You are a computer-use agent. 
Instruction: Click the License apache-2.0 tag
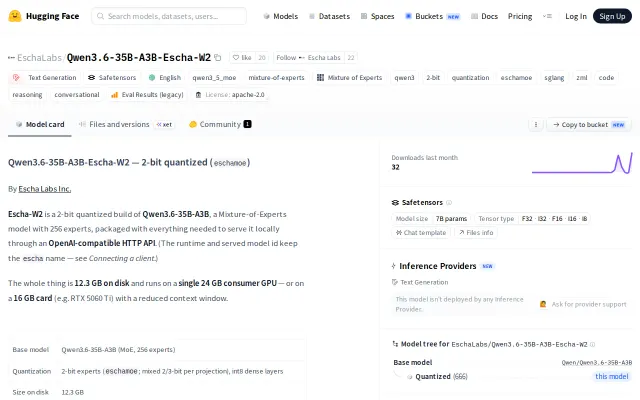coord(230,95)
